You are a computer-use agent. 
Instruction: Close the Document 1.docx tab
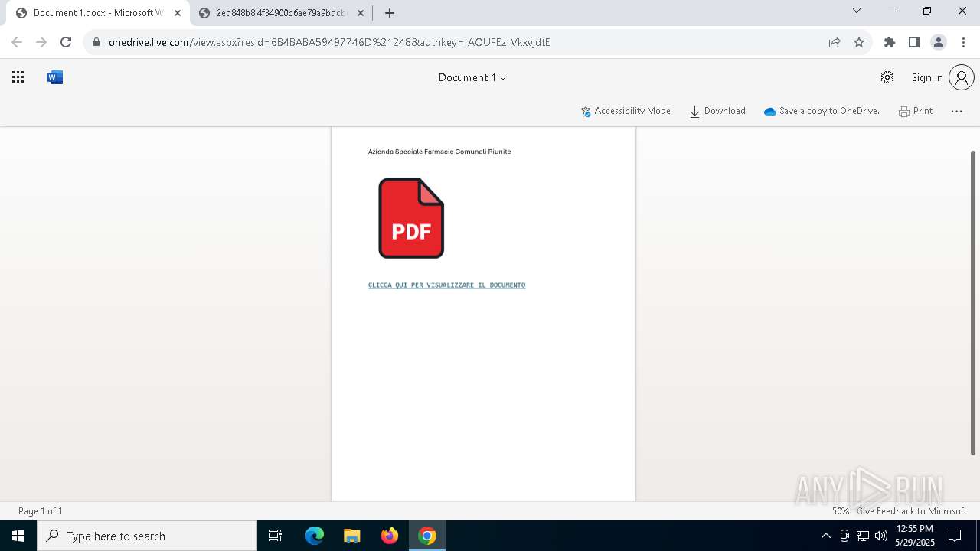pos(178,13)
